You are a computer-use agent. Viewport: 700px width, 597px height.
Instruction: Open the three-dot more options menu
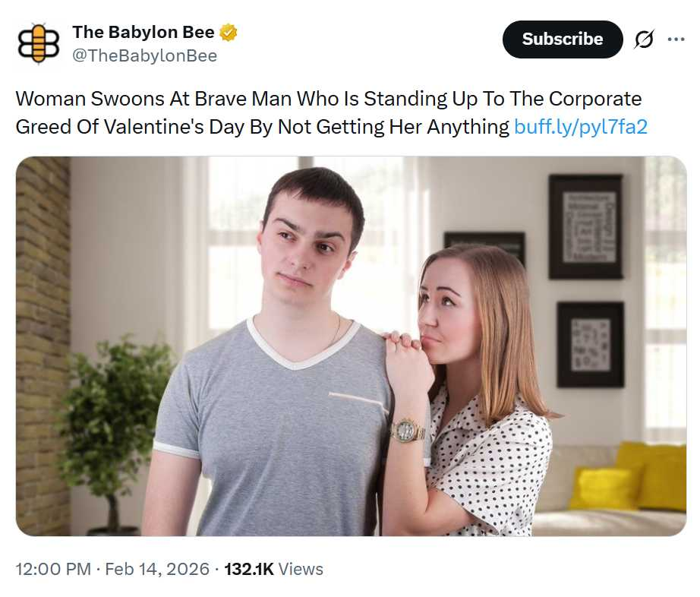pos(676,39)
